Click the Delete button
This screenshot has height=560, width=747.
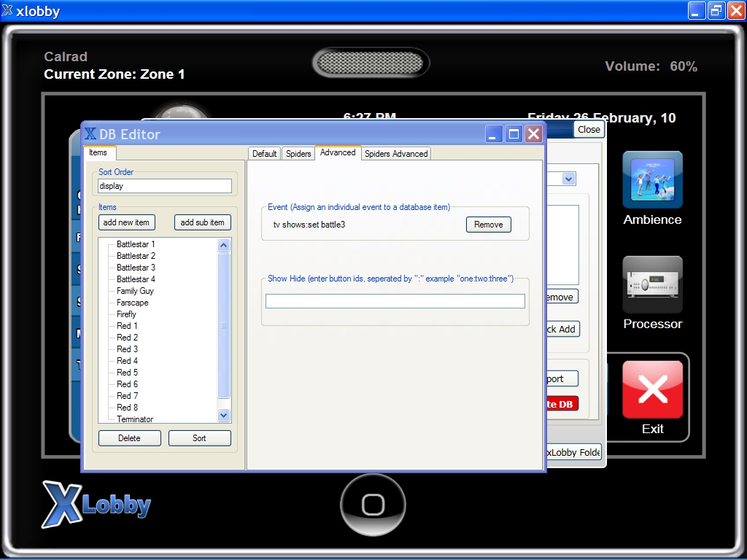coord(130,438)
